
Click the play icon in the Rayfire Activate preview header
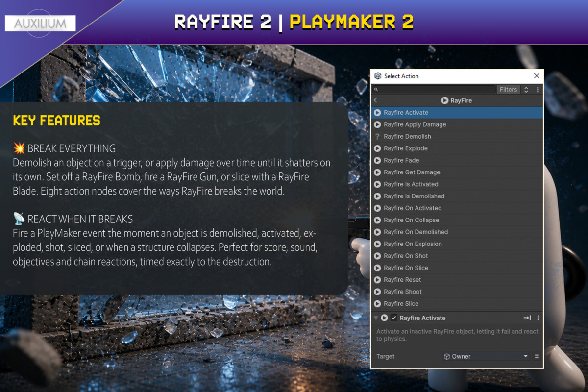385,318
